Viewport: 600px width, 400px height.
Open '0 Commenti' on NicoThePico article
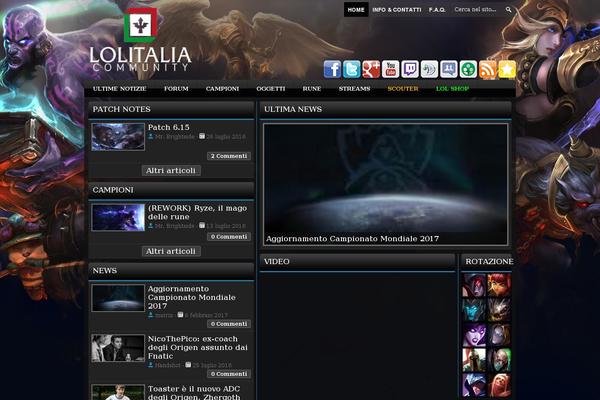pos(229,374)
